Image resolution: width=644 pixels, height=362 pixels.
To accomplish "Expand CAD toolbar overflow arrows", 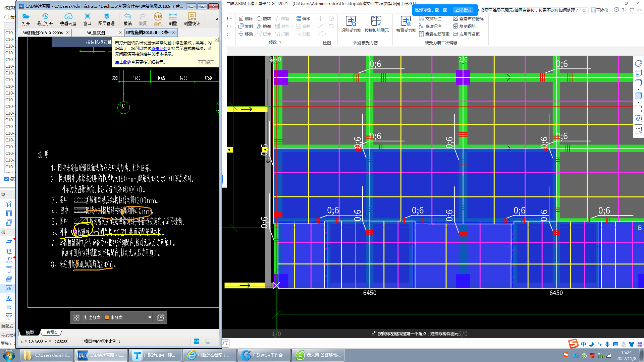I will coord(217,19).
